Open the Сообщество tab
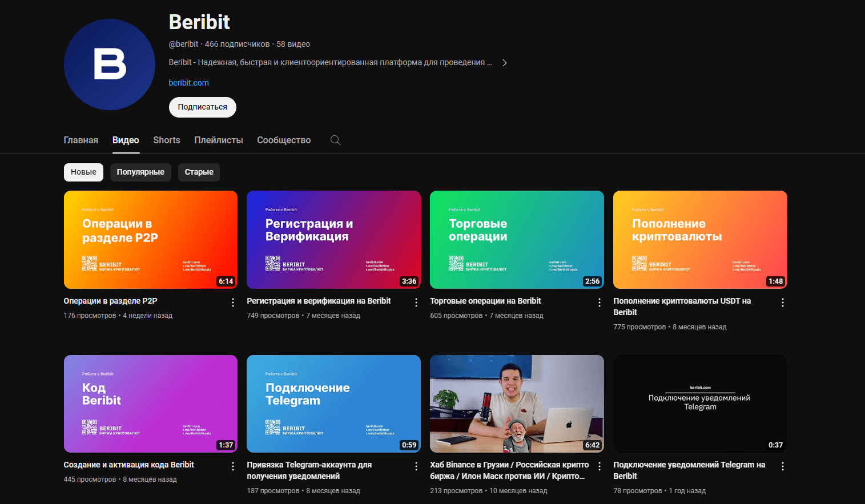 coord(284,140)
